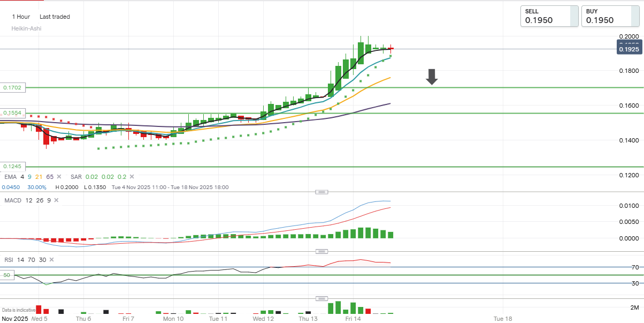Click the SELL 0.1950 button

click(549, 16)
